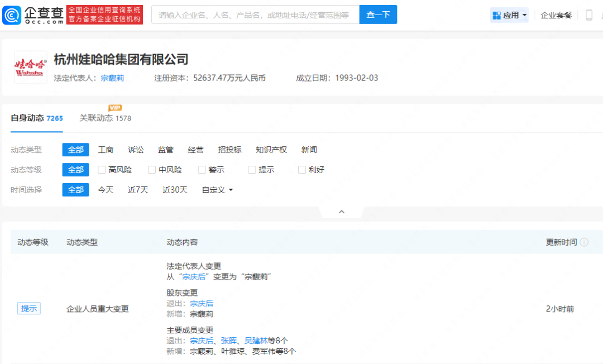Open the 应用 apps grid menu
The image size is (603, 364).
[x=509, y=15]
